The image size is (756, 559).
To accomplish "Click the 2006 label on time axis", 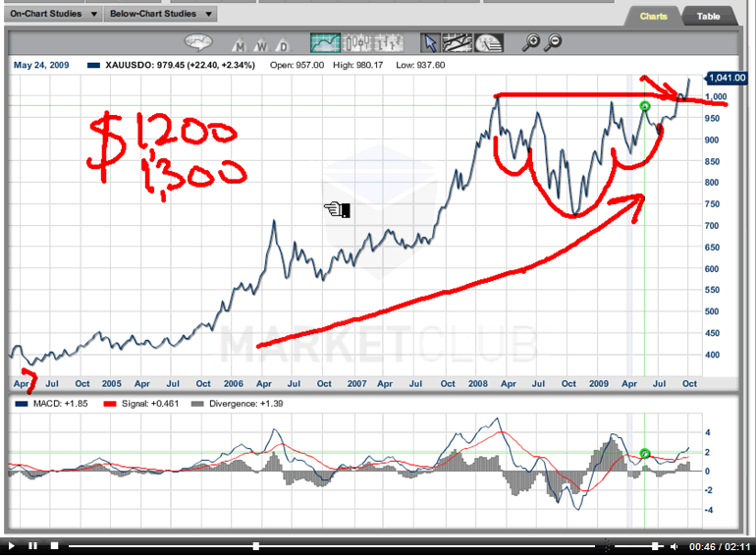I will (234, 384).
